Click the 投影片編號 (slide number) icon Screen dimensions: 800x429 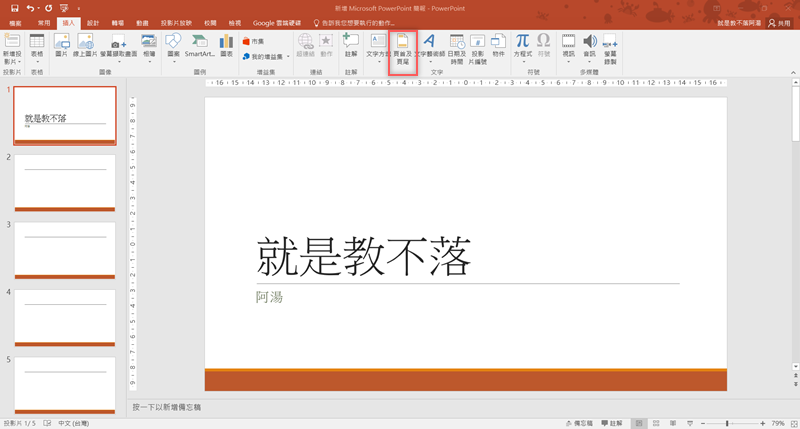point(478,49)
